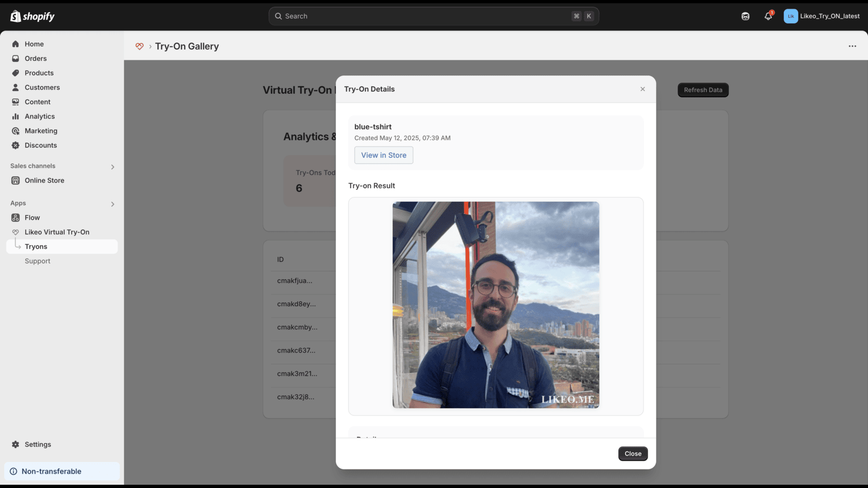Click the Shopify logo
The image size is (868, 488).
click(x=33, y=16)
